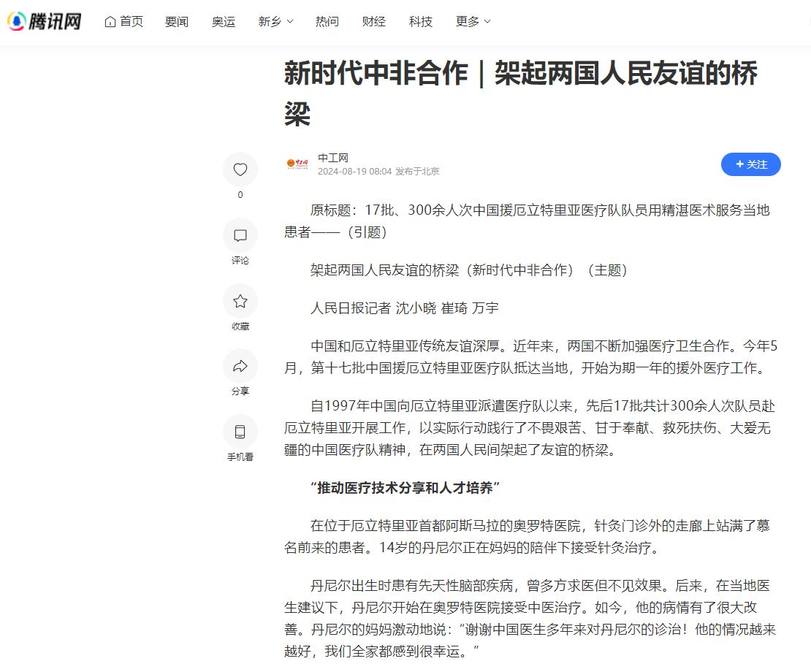Image resolution: width=811 pixels, height=672 pixels.
Task: Share article using 分享 arrow icon
Action: pyautogui.click(x=240, y=367)
